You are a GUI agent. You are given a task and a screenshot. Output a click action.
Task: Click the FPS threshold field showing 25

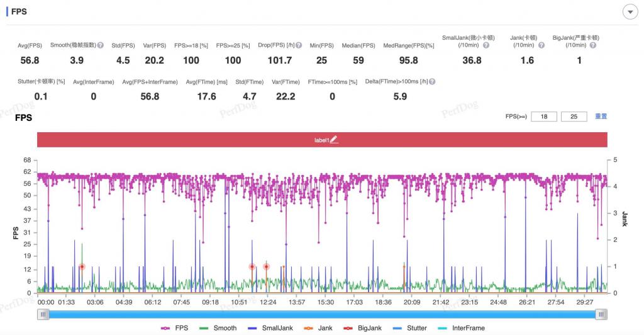pos(574,116)
